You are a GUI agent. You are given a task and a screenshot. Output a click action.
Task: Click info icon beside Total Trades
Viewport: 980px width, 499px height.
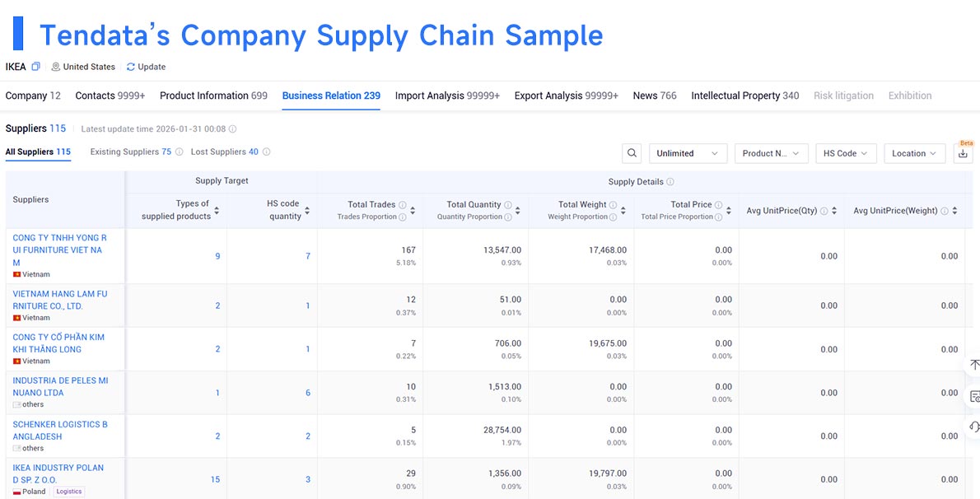pos(403,205)
